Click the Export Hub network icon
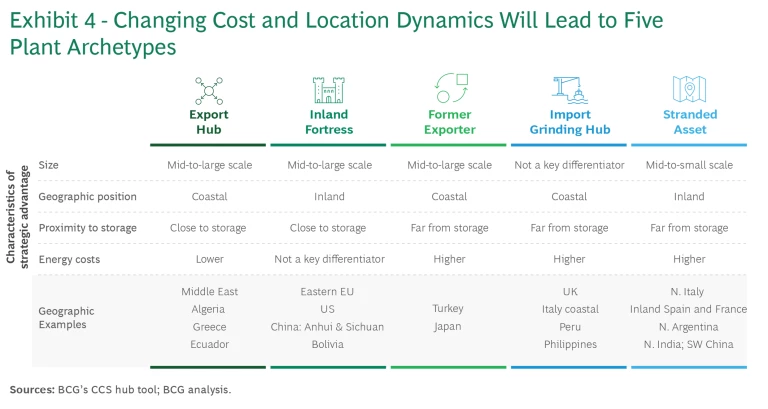The height and width of the screenshot is (409, 768). (209, 91)
